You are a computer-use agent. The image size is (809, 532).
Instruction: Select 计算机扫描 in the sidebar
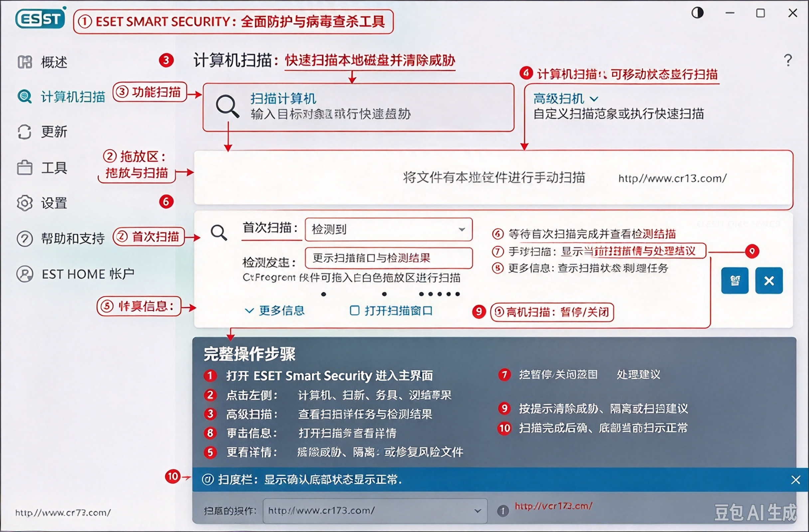coord(61,97)
